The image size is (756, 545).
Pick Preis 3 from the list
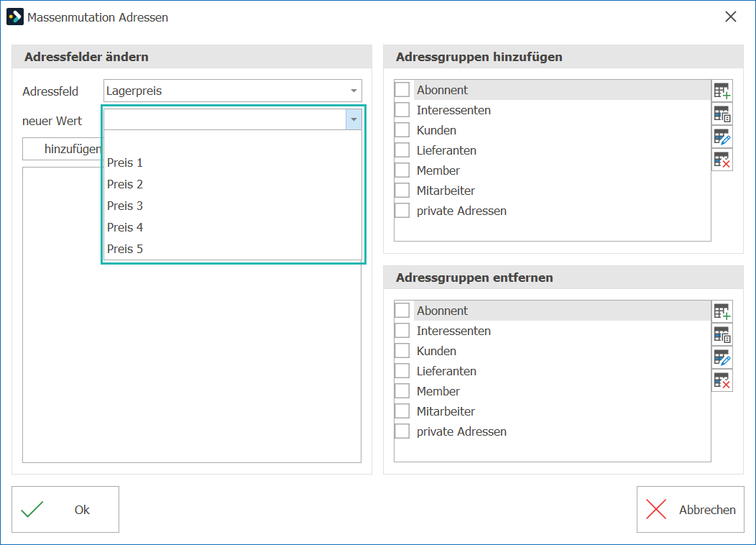[x=232, y=206]
